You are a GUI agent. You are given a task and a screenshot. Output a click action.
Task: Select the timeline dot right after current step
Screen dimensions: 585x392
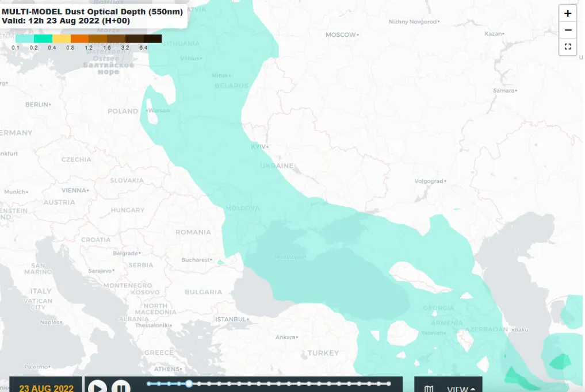[199, 383]
